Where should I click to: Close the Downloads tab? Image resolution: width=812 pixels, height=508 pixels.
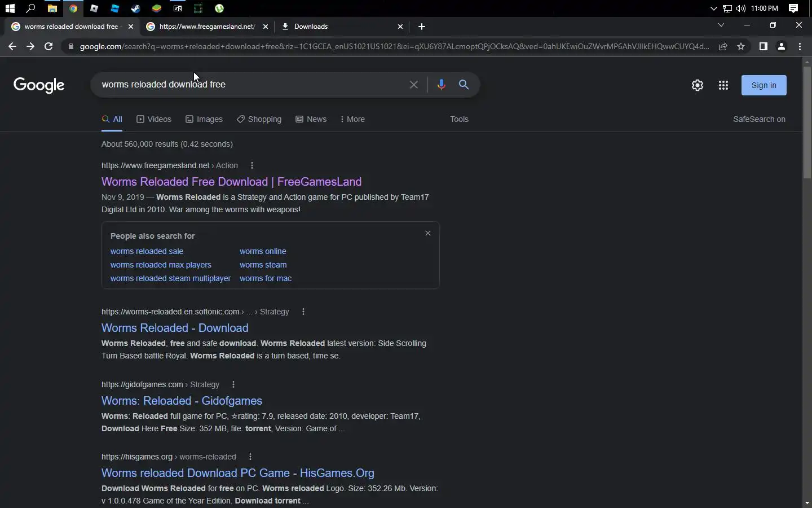pos(400,27)
